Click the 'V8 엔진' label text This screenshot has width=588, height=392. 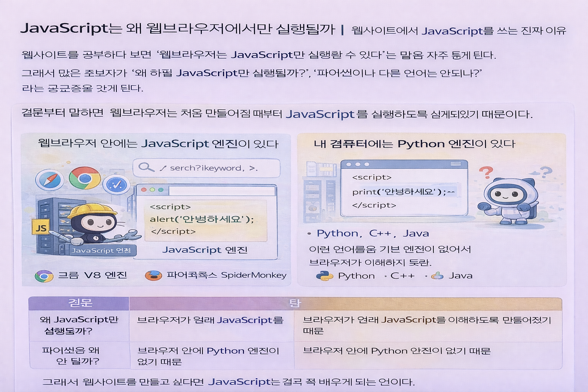105,275
